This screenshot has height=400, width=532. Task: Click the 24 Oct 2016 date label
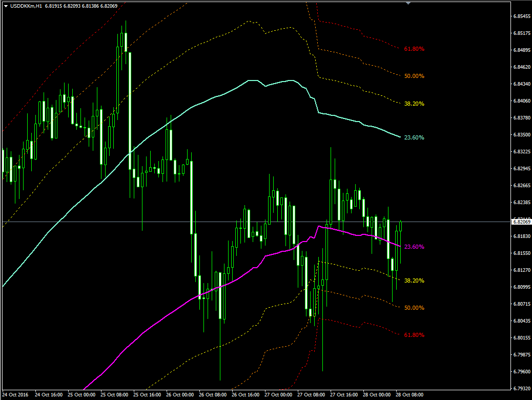coord(15,394)
